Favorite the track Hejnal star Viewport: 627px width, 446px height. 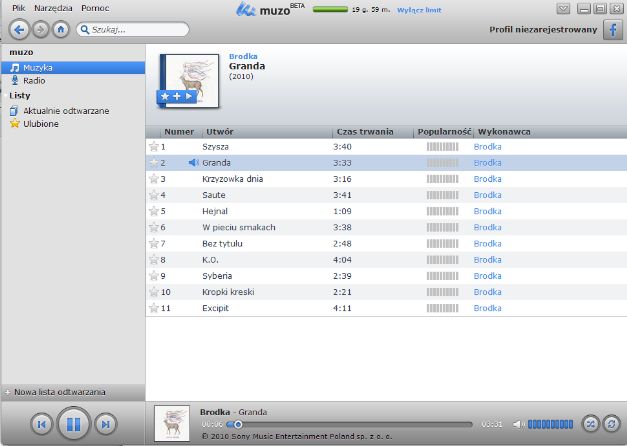point(154,211)
